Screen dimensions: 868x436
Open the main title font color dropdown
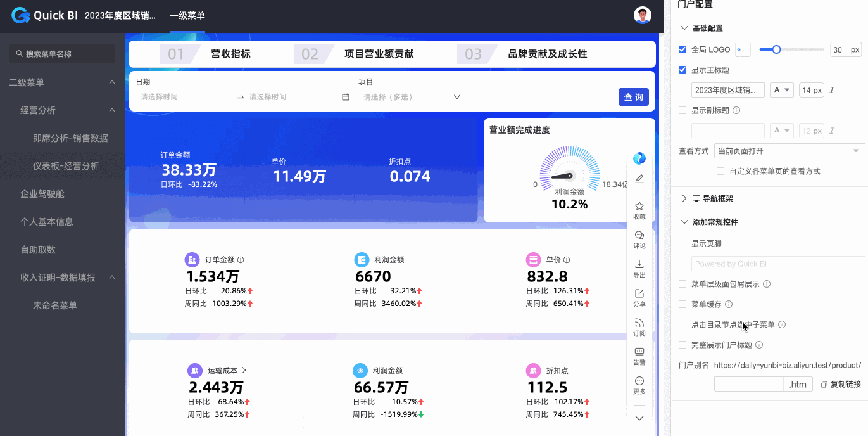[782, 90]
